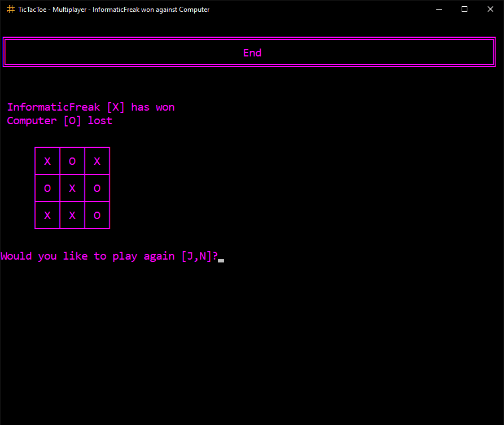Select the line 'Computer [O] lost'
Viewport: 504px width, 425px height.
pyautogui.click(x=60, y=121)
